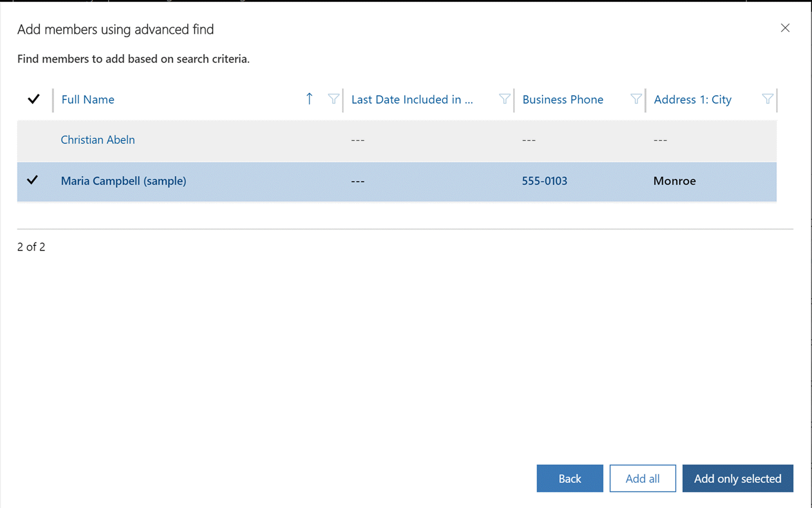Open Christian Abeln contact link
The height and width of the screenshot is (508, 812).
(x=98, y=140)
